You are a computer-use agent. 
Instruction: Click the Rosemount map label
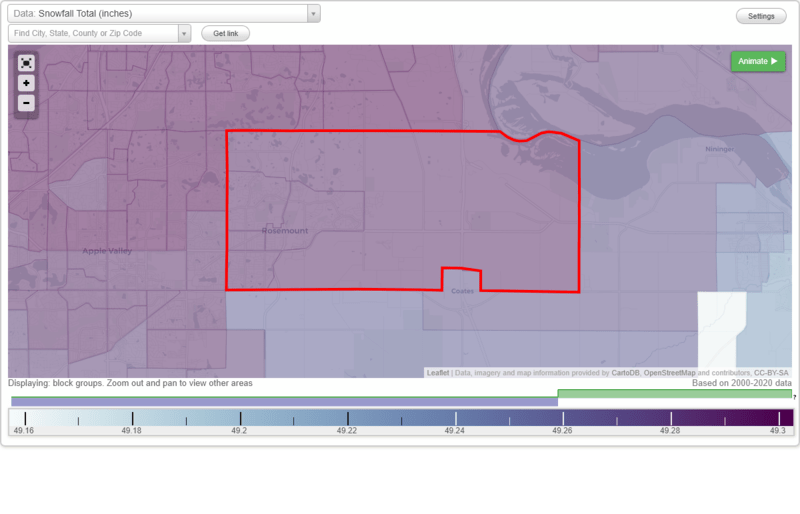coord(285,231)
